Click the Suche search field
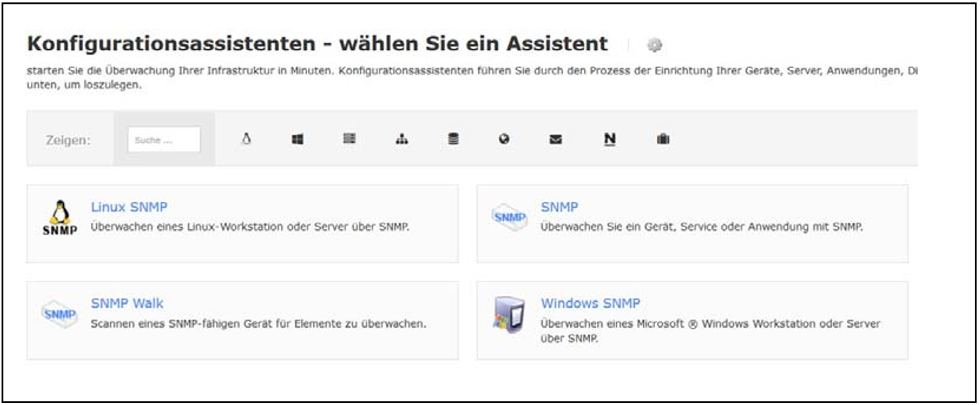 (164, 140)
